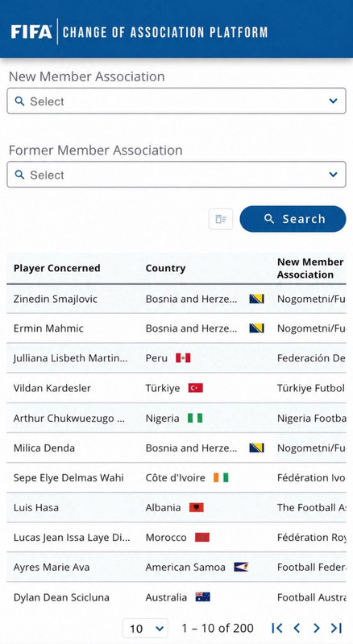Sort by the Country column header
This screenshot has width=353, height=644.
coord(165,268)
